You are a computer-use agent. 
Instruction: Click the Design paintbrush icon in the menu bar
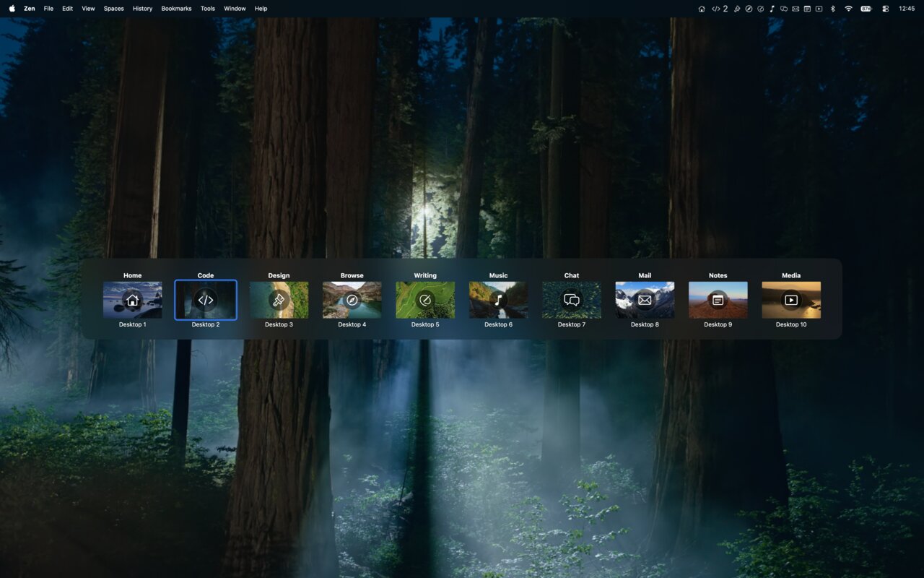[737, 9]
